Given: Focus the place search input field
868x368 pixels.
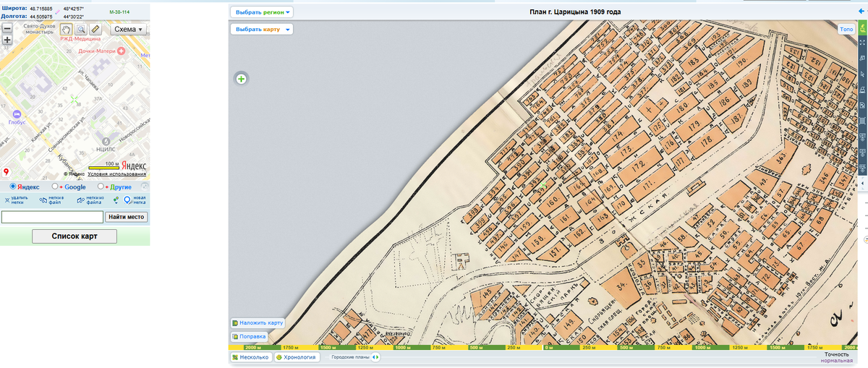Looking at the screenshot, I should click(x=53, y=217).
